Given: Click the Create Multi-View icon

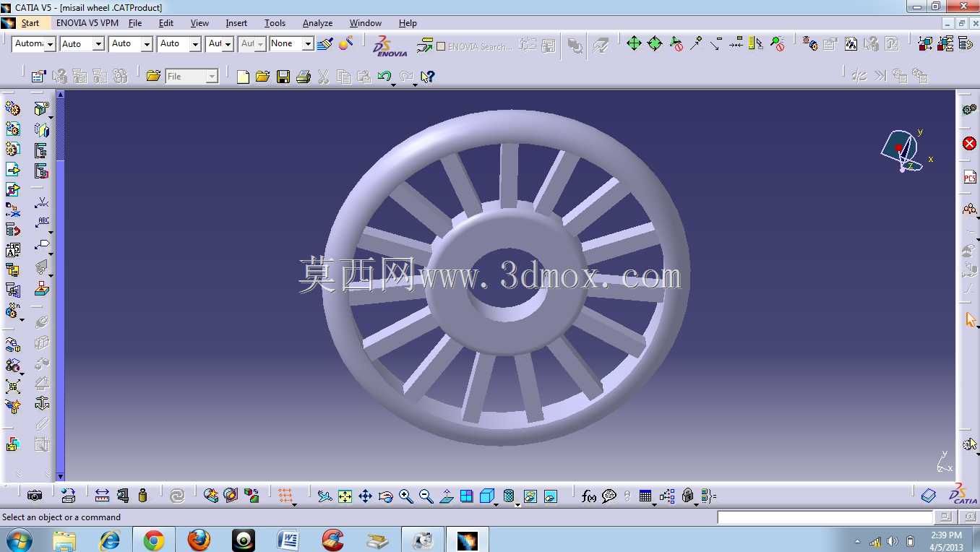Looking at the screenshot, I should pyautogui.click(x=466, y=496).
